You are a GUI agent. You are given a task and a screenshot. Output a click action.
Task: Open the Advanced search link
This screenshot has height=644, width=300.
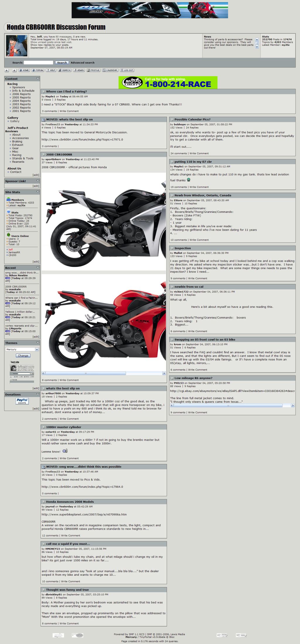point(83,63)
